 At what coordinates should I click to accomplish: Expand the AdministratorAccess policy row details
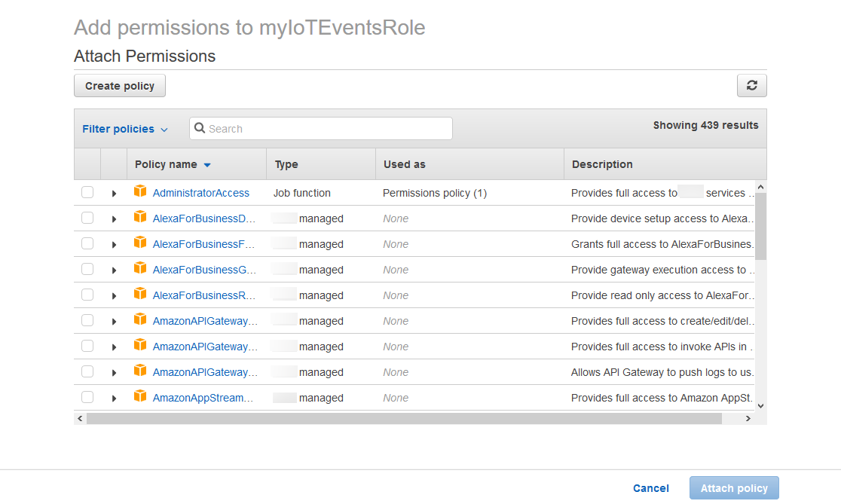coord(114,194)
